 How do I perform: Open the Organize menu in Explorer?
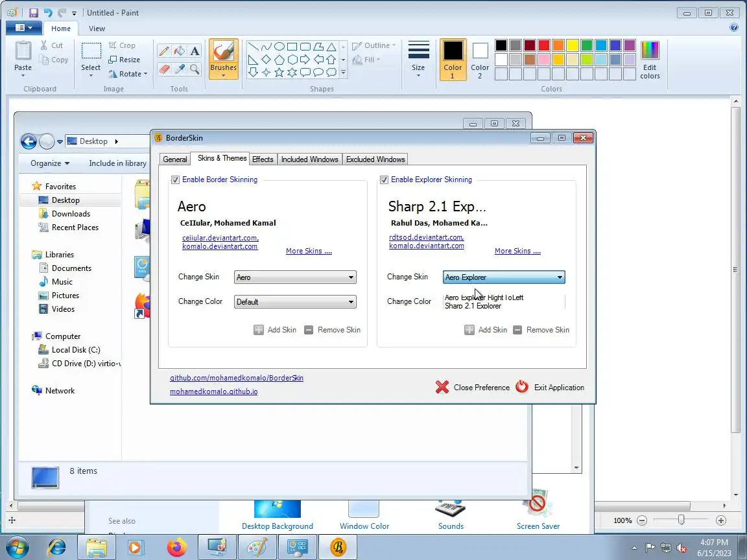click(50, 163)
